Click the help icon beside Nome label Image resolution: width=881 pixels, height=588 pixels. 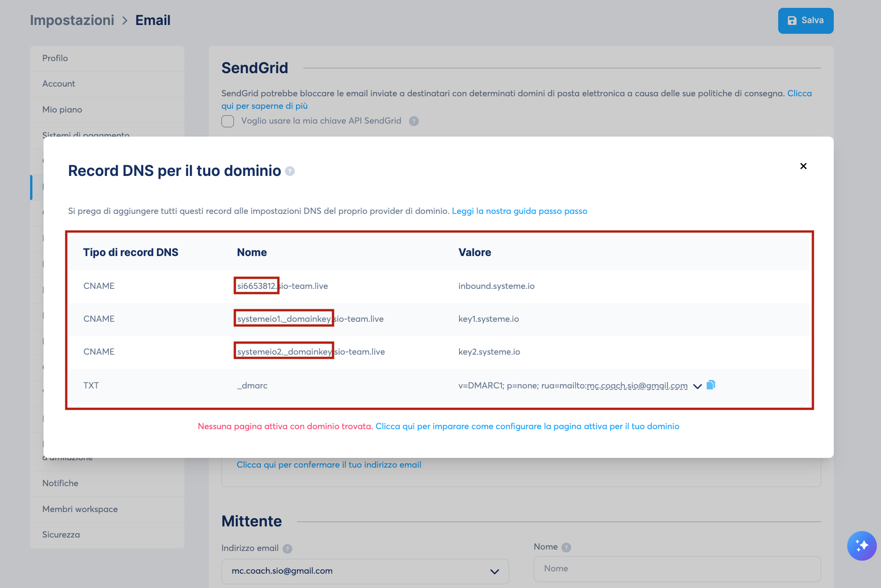(566, 547)
